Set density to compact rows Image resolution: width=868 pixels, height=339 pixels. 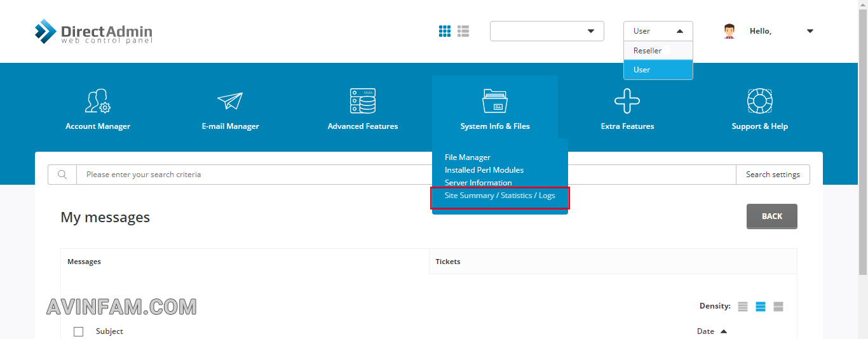(x=743, y=307)
